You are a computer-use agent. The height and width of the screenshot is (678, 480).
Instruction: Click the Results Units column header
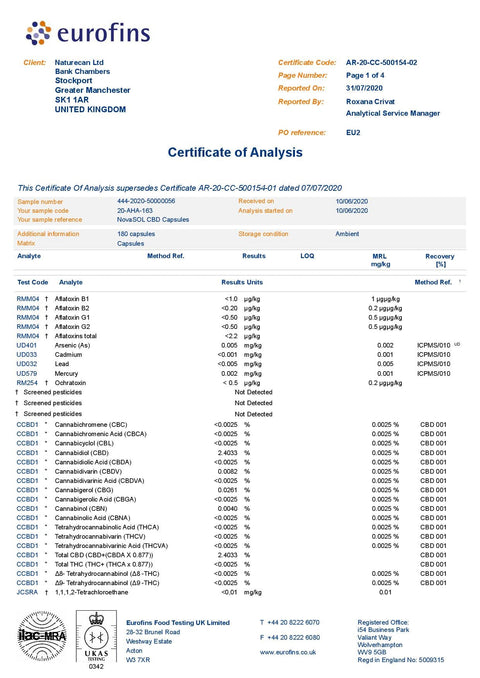tap(242, 282)
